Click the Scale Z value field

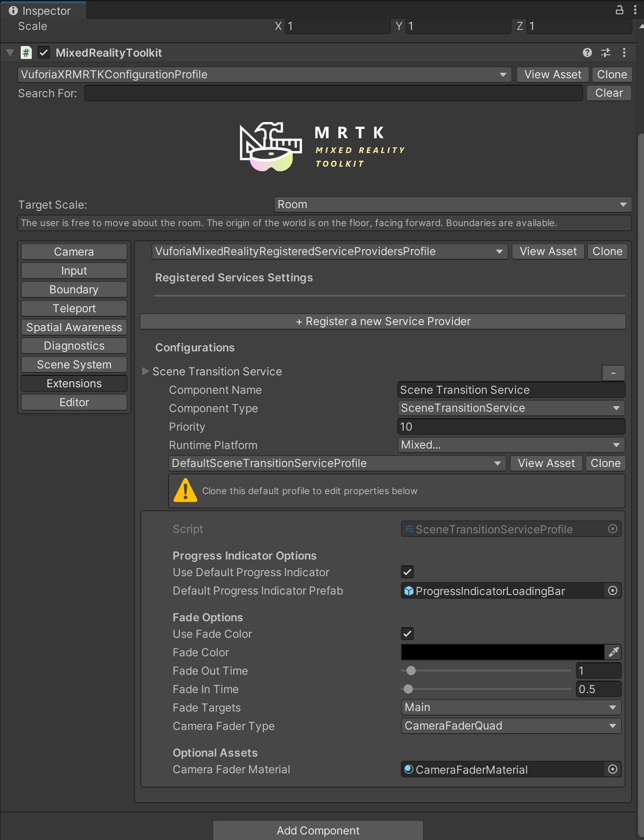tap(579, 26)
